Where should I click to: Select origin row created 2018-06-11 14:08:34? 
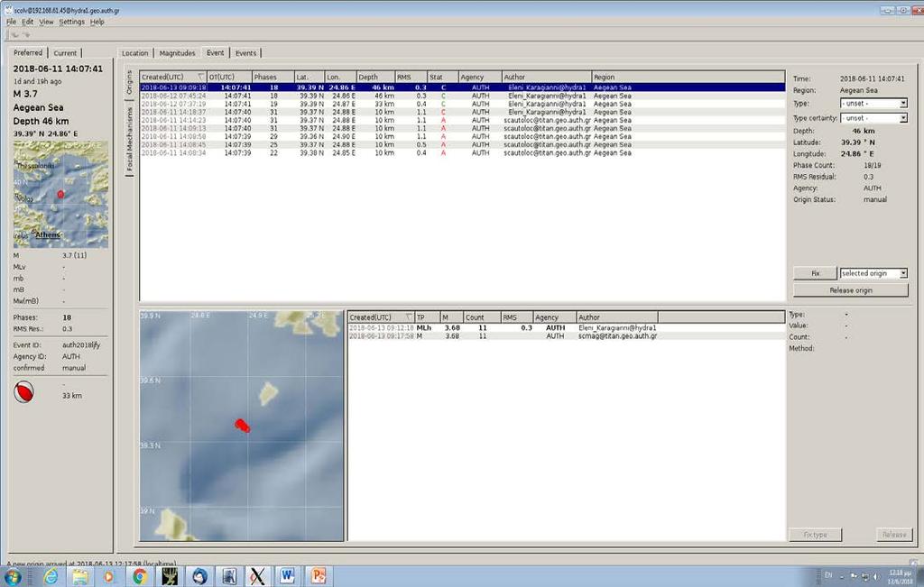click(463, 153)
